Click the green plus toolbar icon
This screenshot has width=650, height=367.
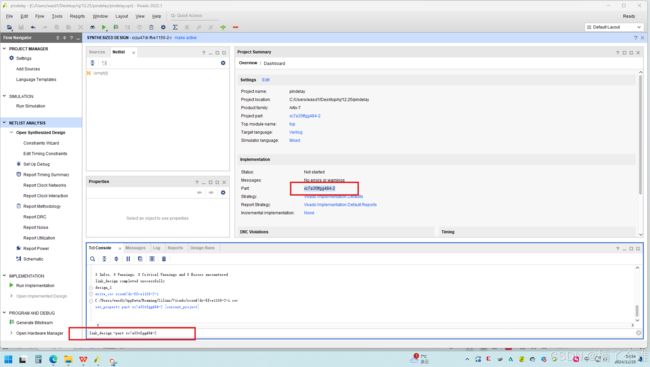pyautogui.click(x=223, y=27)
